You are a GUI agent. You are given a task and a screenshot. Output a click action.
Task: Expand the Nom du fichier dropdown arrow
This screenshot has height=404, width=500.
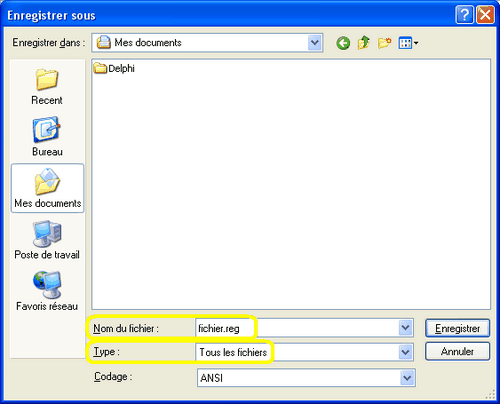[405, 328]
